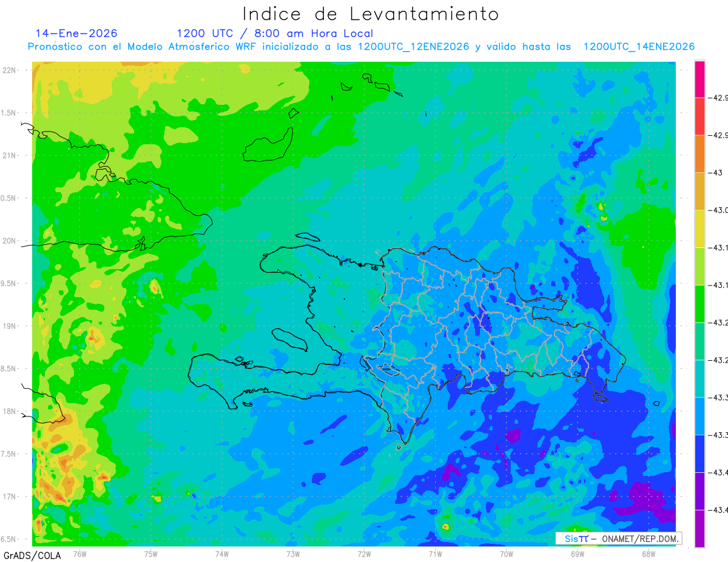This screenshot has height=562, width=728.
Task: Pick the red swatch on the color bar
Action: [x=699, y=116]
